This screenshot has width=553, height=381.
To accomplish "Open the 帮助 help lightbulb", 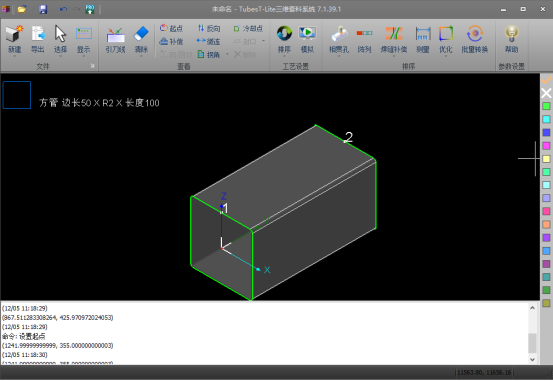I will tap(511, 40).
